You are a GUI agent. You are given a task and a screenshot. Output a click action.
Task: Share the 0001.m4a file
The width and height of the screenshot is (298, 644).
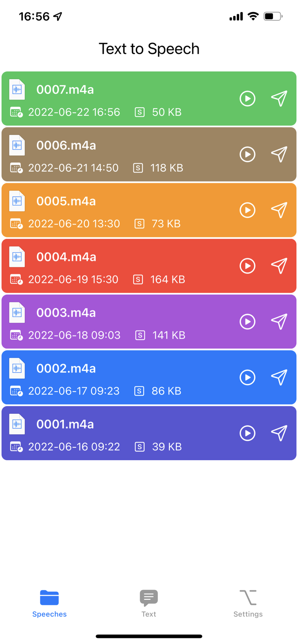[279, 433]
